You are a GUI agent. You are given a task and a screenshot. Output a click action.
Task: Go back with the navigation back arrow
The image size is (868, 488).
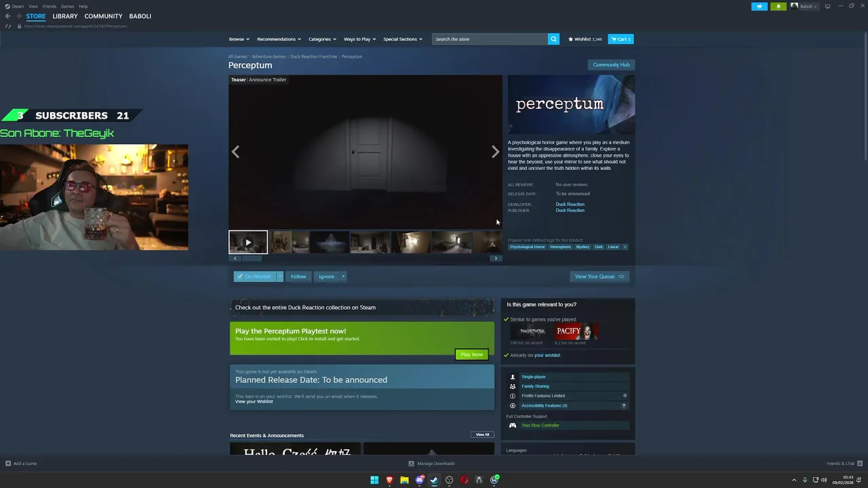(8, 16)
